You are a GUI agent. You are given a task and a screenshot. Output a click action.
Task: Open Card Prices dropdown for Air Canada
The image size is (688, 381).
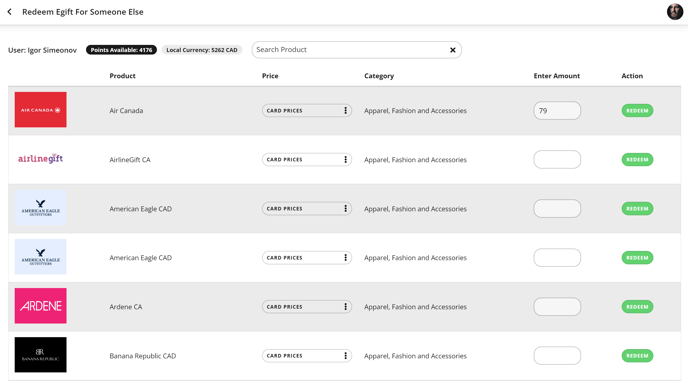(x=307, y=111)
